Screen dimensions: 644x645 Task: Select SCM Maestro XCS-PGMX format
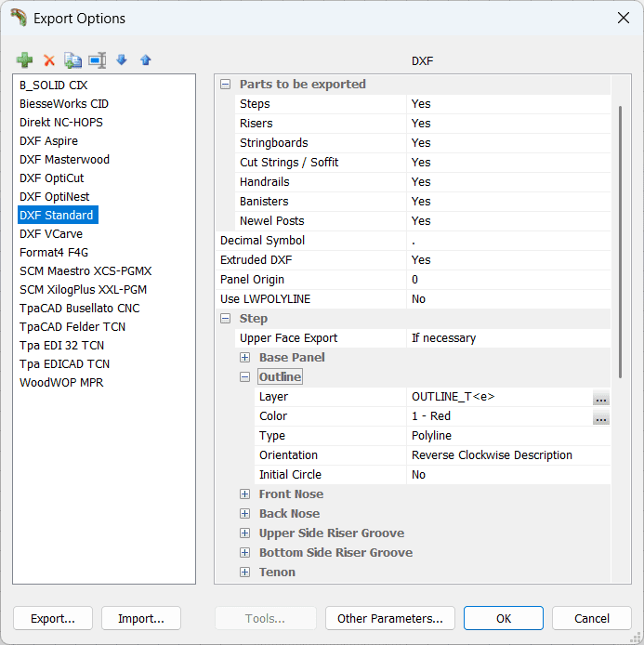(x=85, y=271)
